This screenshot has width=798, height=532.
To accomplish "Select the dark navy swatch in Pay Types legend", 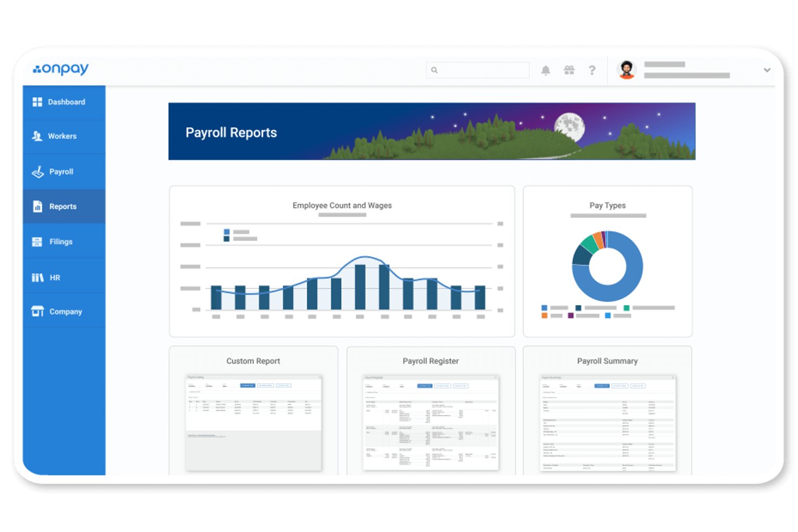I will (579, 308).
